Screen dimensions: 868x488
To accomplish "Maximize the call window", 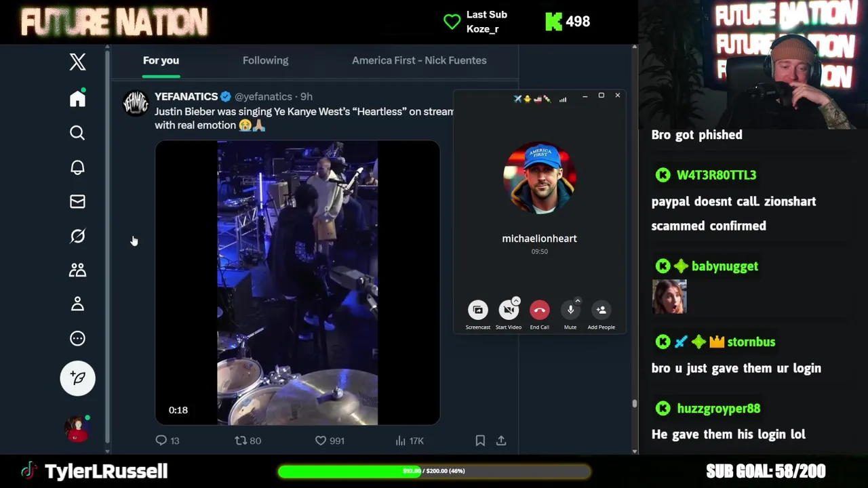I will [x=601, y=96].
